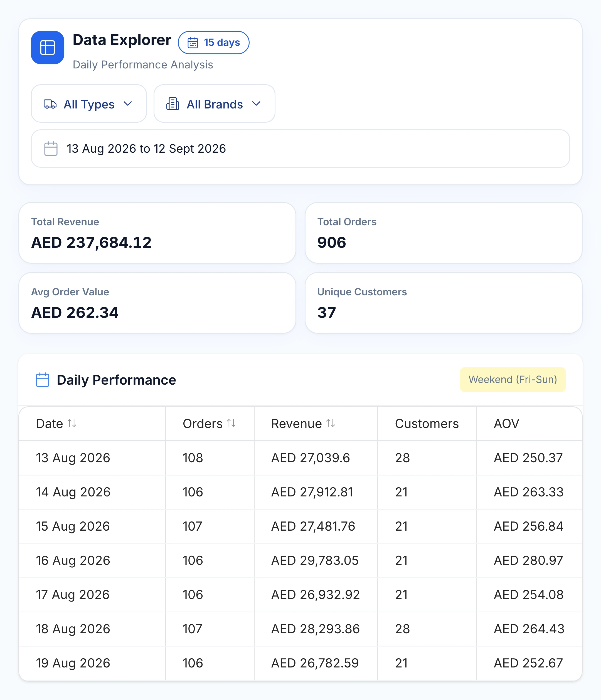This screenshot has width=601, height=700.
Task: Open the 13 Aug 2026 to 12 Sept 2026 date picker
Action: coord(300,149)
